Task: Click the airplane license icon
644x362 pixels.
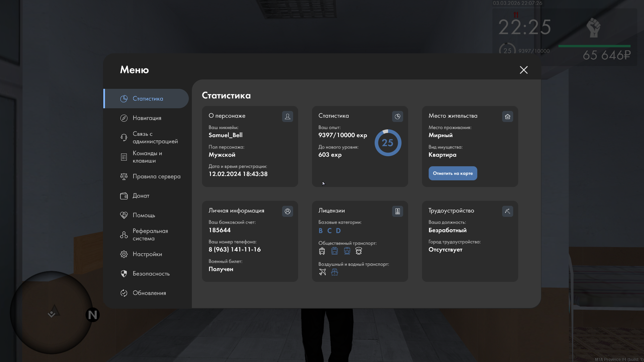Action: pyautogui.click(x=322, y=272)
